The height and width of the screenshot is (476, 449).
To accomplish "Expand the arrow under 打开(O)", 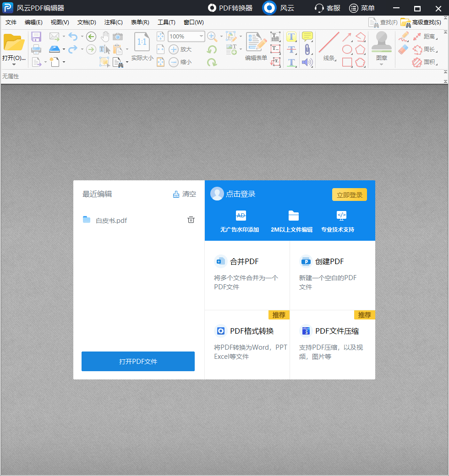I will click(14, 65).
